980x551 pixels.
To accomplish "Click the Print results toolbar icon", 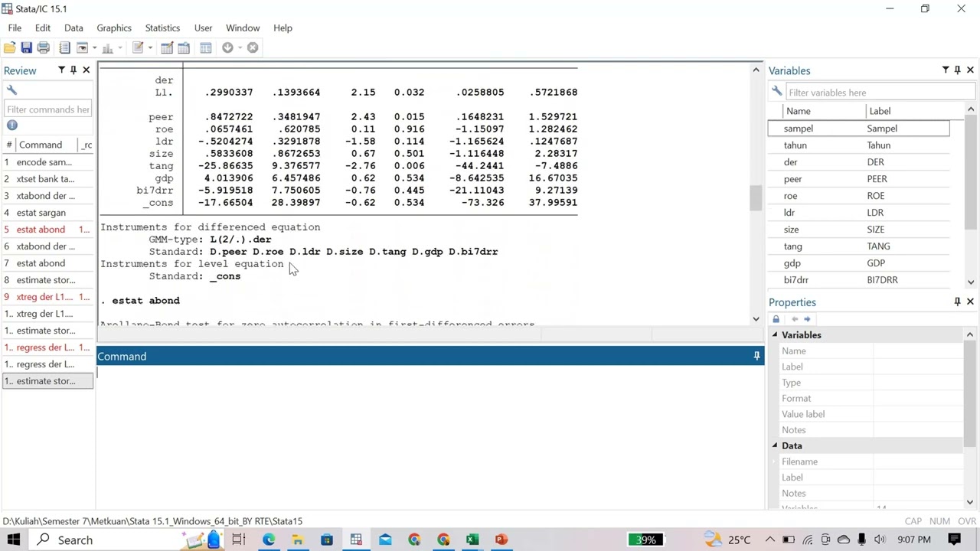I will tap(44, 47).
